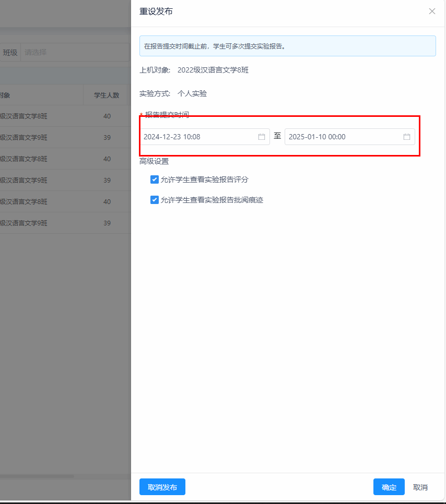Focus the start time field showing 2024-12-23 10:08
Viewport: 446px width, 504px height.
pos(198,137)
